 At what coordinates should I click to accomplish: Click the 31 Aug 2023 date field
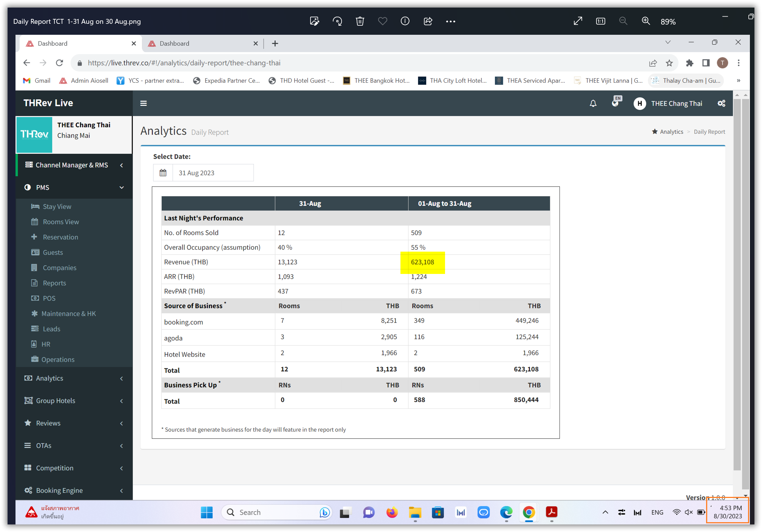[213, 173]
